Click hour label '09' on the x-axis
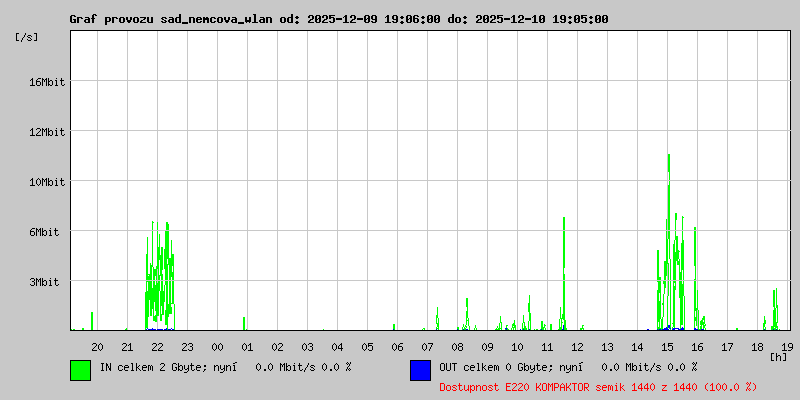Image resolution: width=800 pixels, height=400 pixels. 488,347
